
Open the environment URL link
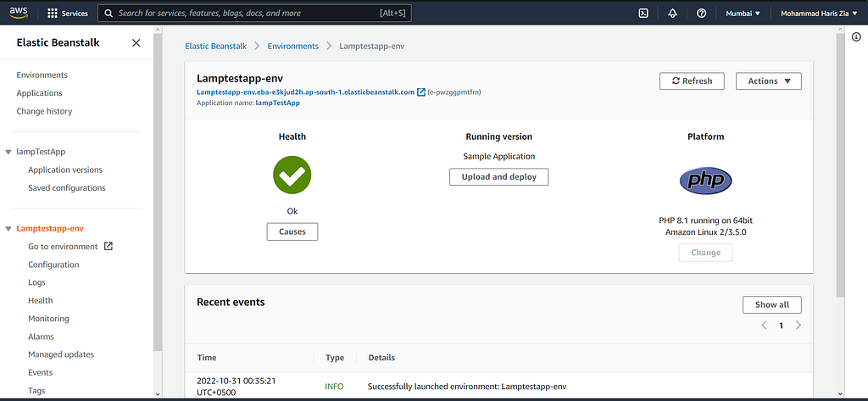coord(305,92)
